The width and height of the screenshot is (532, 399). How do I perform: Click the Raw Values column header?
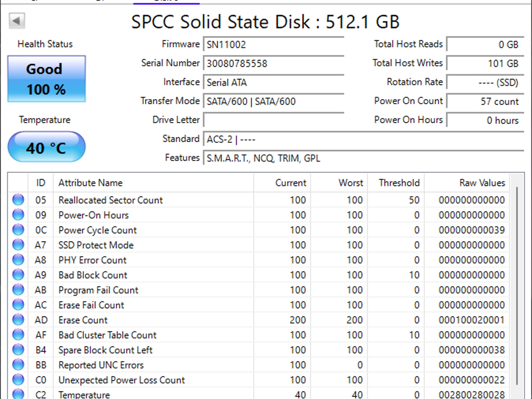(467, 183)
